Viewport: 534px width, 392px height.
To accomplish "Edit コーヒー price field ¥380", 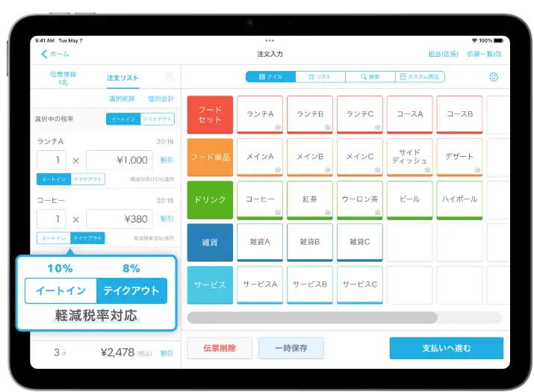I will [119, 219].
